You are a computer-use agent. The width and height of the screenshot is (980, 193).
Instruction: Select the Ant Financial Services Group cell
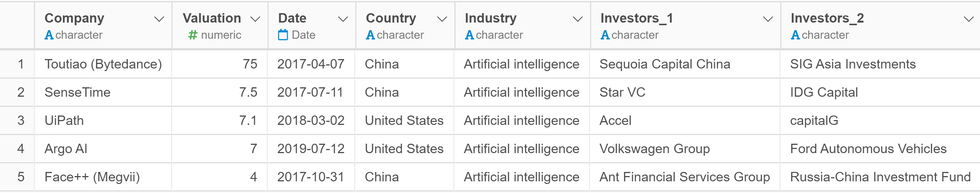coord(685,177)
